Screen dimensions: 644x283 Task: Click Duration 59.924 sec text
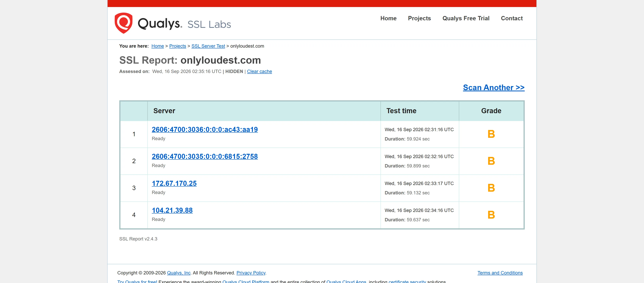click(x=407, y=139)
